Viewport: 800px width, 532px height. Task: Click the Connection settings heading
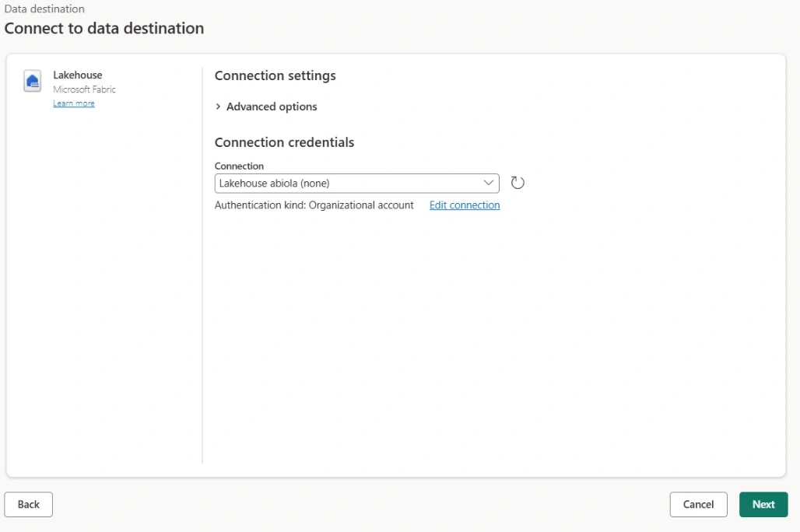click(275, 75)
